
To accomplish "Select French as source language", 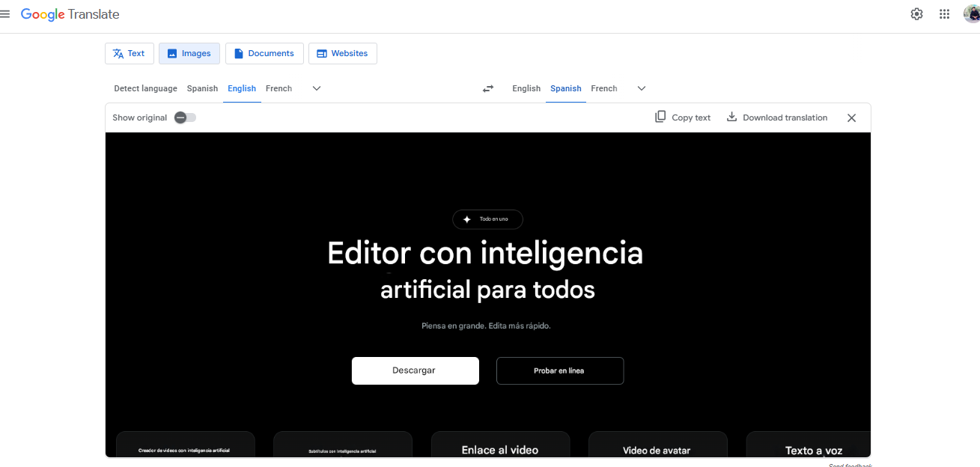I will pyautogui.click(x=279, y=88).
